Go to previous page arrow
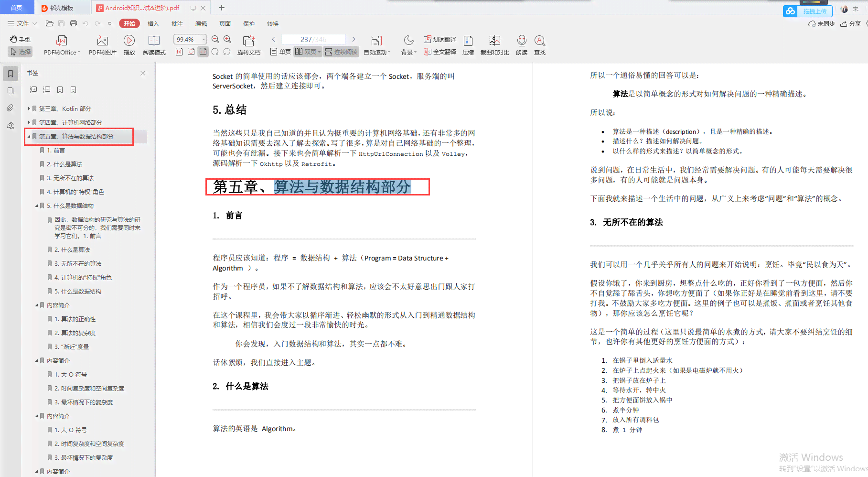Image resolution: width=868 pixels, height=477 pixels. click(273, 39)
